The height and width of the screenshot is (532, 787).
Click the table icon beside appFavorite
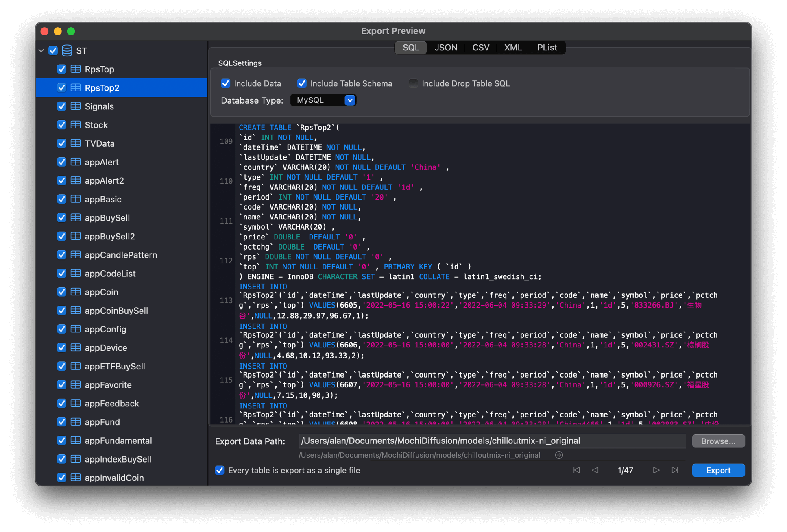point(76,384)
